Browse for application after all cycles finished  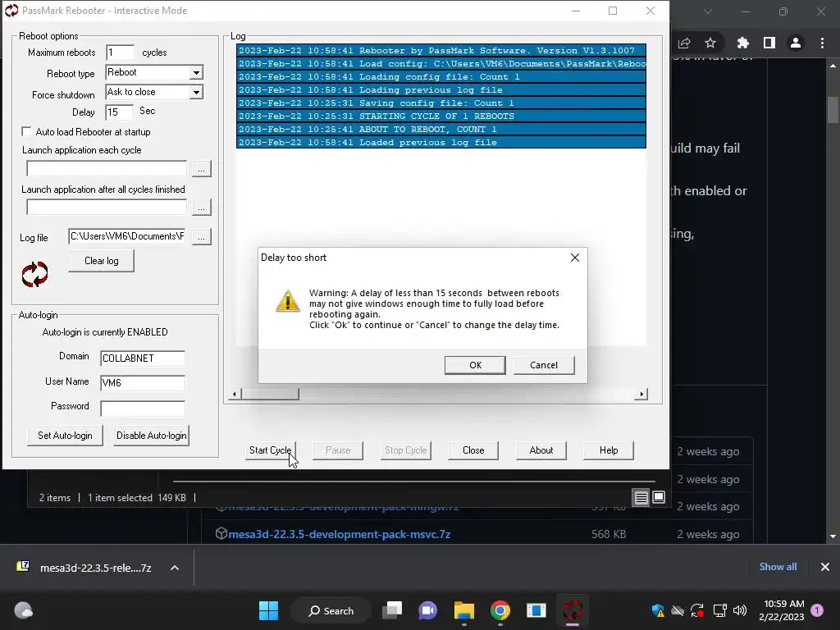tap(202, 208)
